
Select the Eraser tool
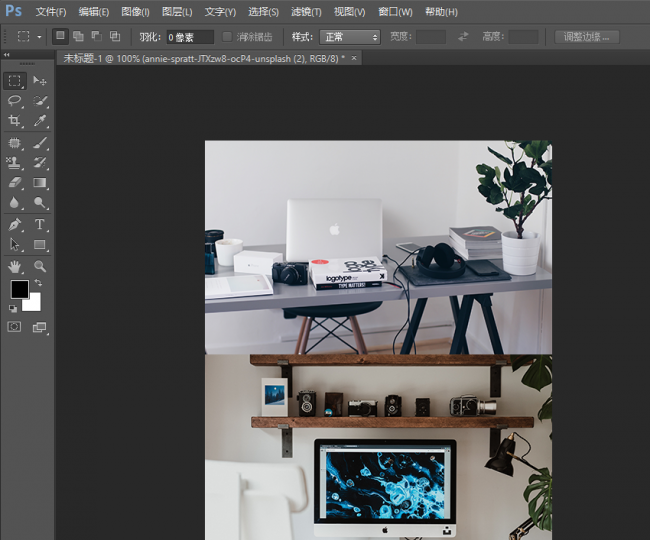tap(15, 182)
